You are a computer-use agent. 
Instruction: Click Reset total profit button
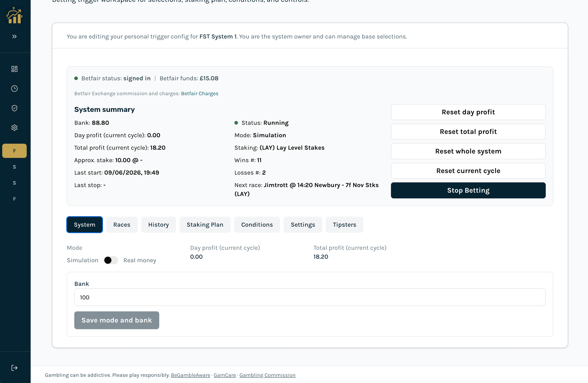(468, 132)
